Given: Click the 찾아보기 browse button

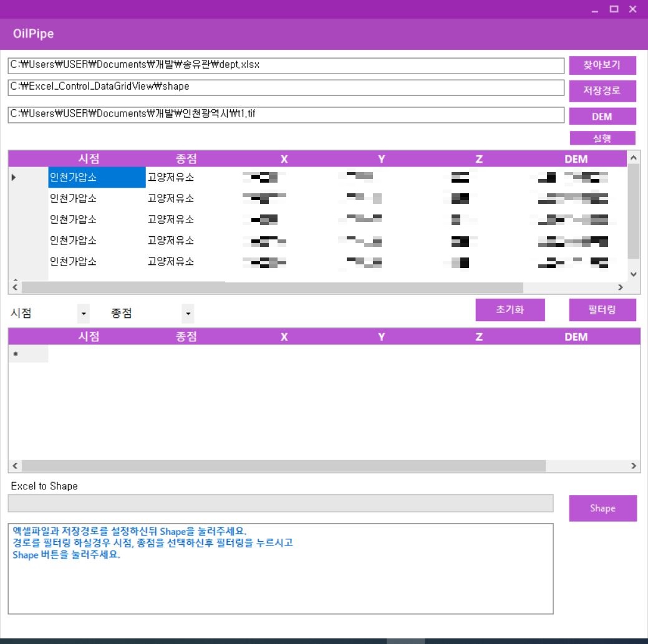Looking at the screenshot, I should pyautogui.click(x=602, y=65).
